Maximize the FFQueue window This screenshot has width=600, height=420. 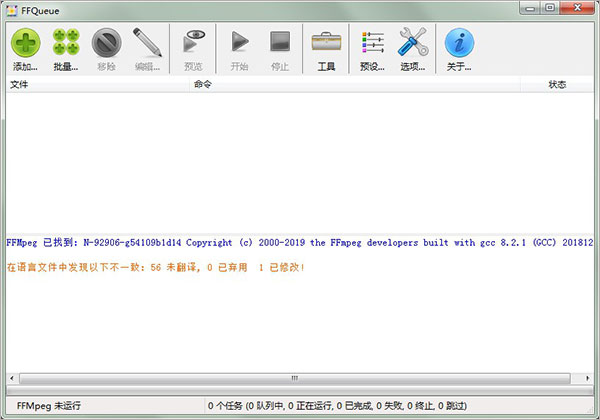click(x=550, y=8)
